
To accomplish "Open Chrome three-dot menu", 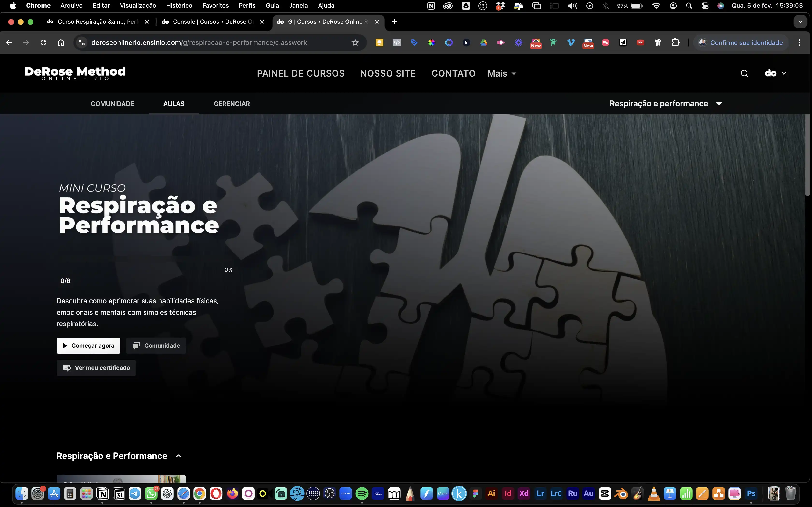I will [799, 42].
